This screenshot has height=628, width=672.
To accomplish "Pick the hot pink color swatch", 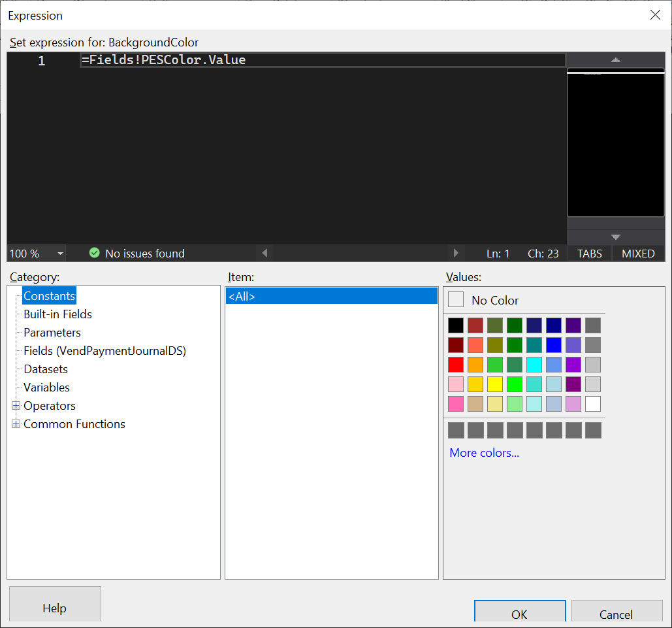I will (456, 404).
